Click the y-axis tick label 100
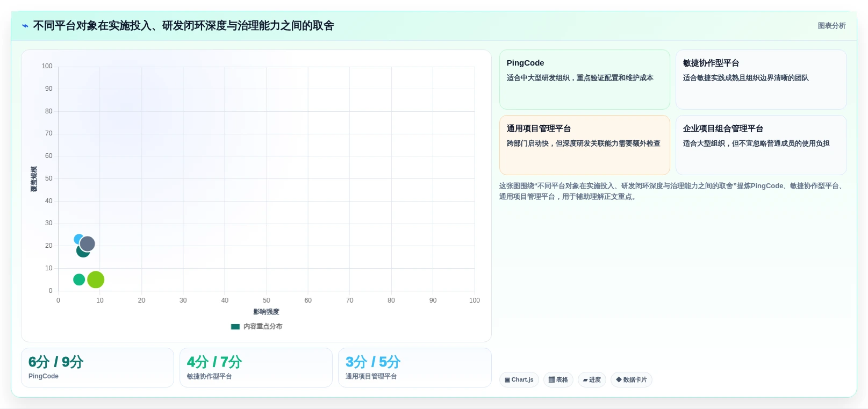This screenshot has width=868, height=409. [x=47, y=66]
